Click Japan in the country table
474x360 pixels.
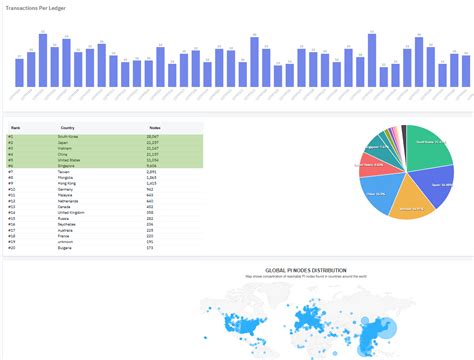(63, 143)
